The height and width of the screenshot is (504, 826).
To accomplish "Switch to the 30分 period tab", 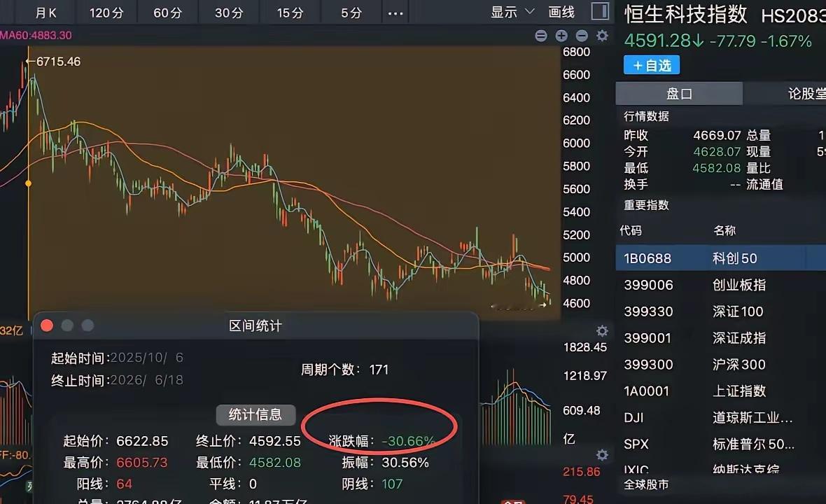I will point(229,13).
